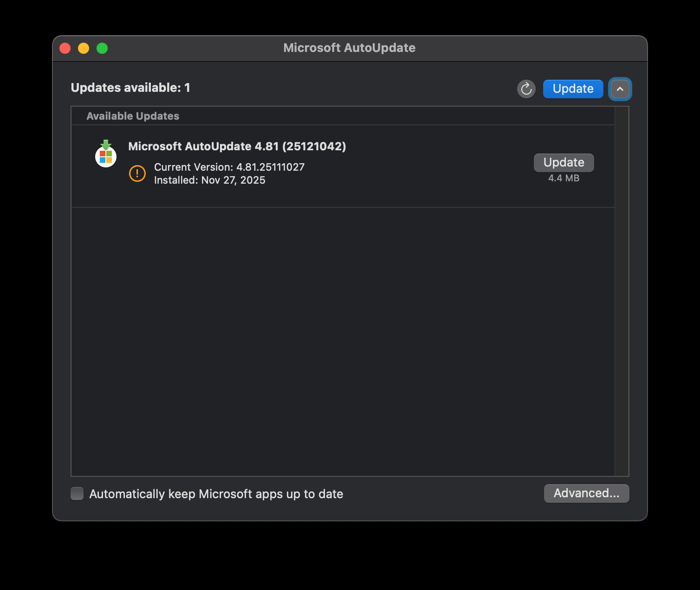Screen dimensions: 700x590
Task: Select the Microsoft AutoUpdate 4.81 (25121042) title
Action: pos(237,147)
